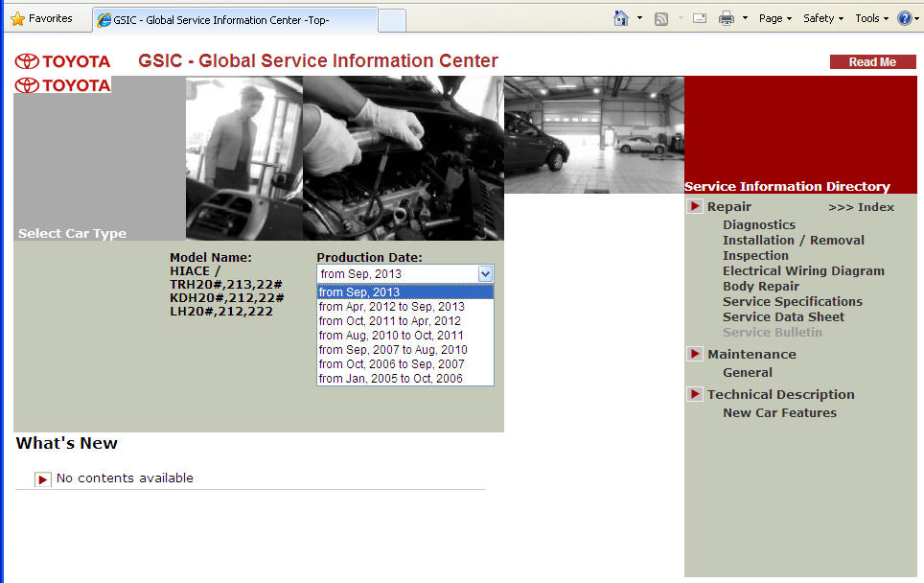Click the second Toyota logo over banner
The width and height of the screenshot is (924, 583).
(x=62, y=85)
